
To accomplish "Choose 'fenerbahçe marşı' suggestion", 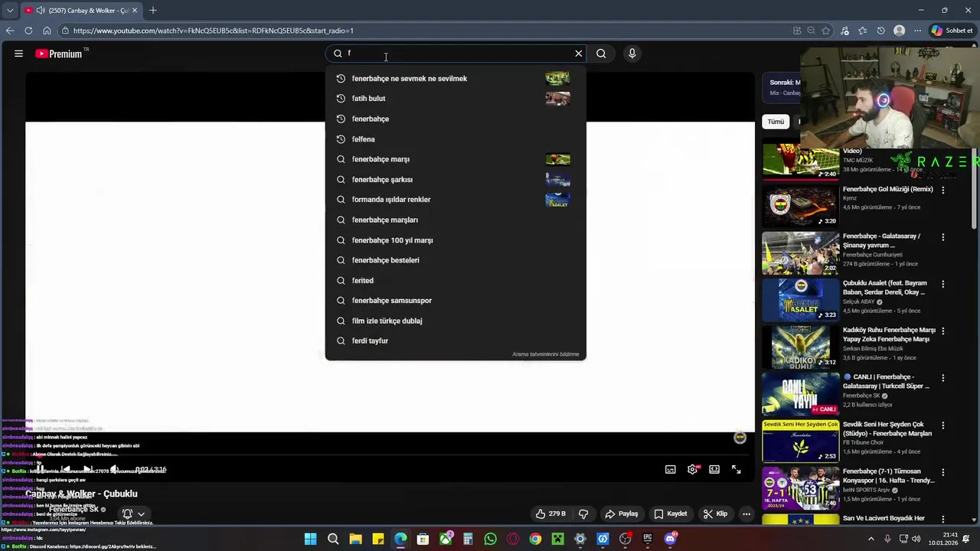I will [456, 159].
